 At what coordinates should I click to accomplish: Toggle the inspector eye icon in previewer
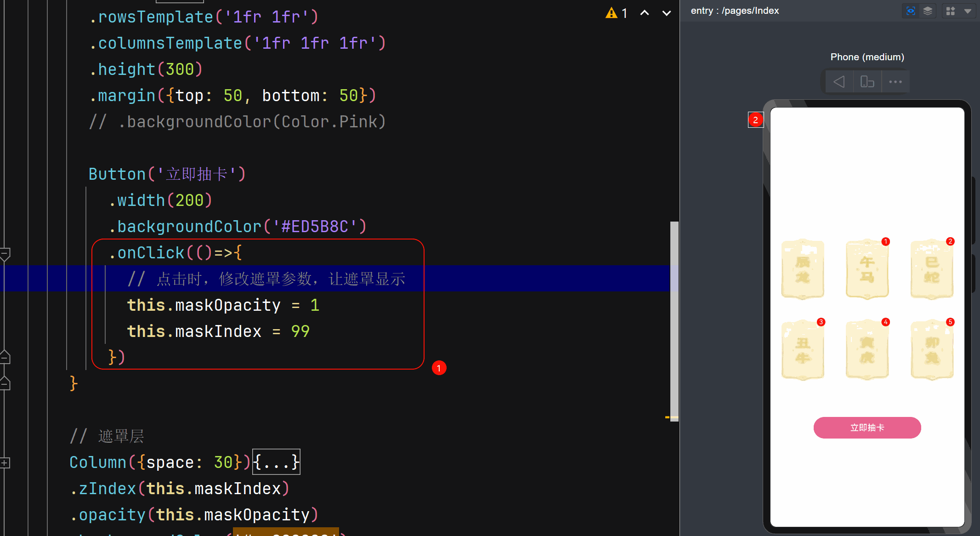click(911, 11)
